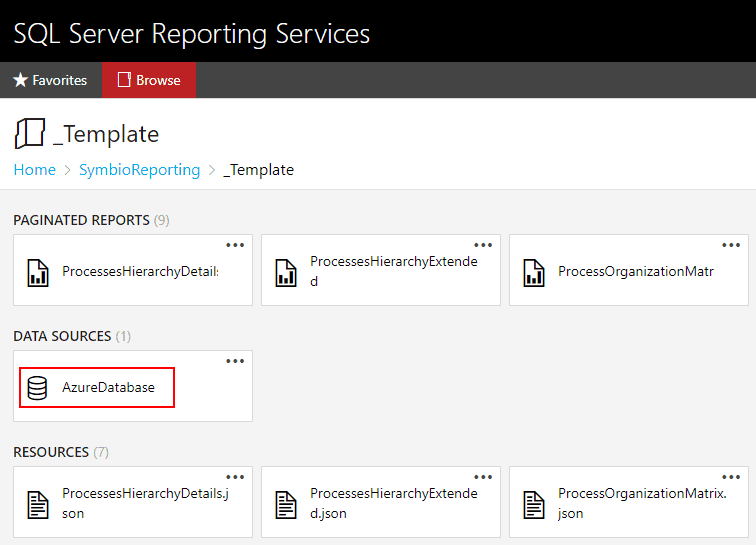
Task: Click the ProcessesHierarchyDetails.json file icon
Action: pos(38,503)
